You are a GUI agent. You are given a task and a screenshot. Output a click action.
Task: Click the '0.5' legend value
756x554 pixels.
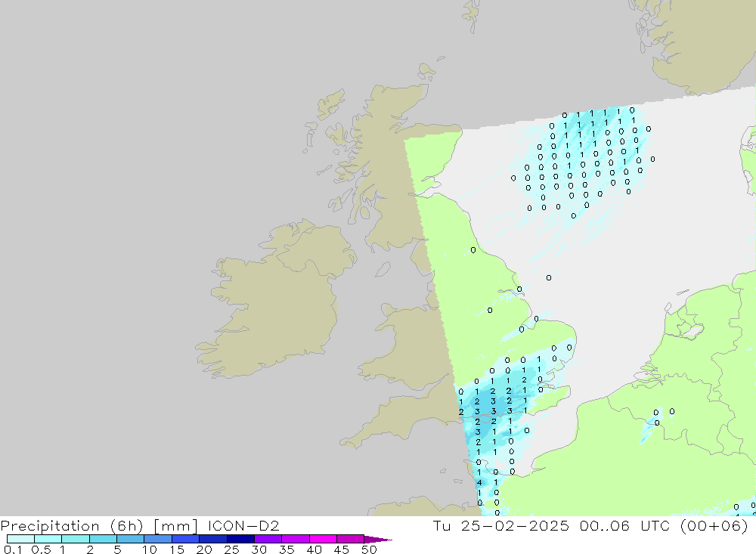42,549
